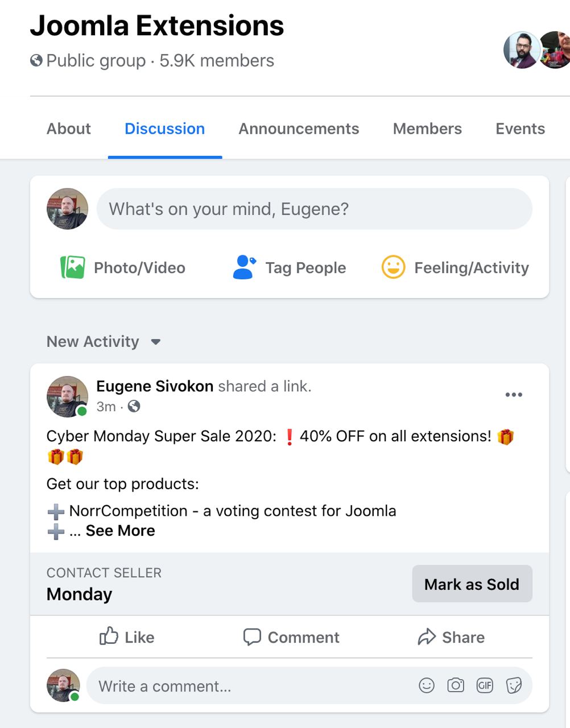Expand post text with See More
This screenshot has width=570, height=728.
tap(120, 531)
